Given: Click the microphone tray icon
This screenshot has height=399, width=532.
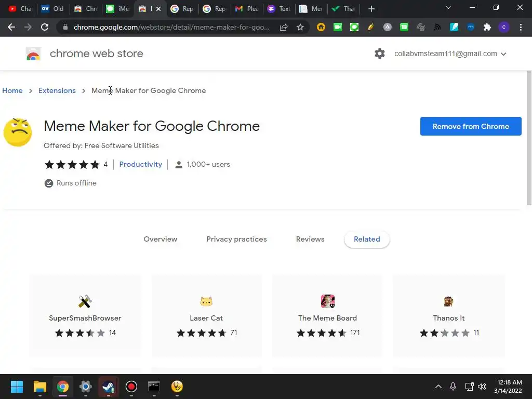Looking at the screenshot, I should click(453, 387).
